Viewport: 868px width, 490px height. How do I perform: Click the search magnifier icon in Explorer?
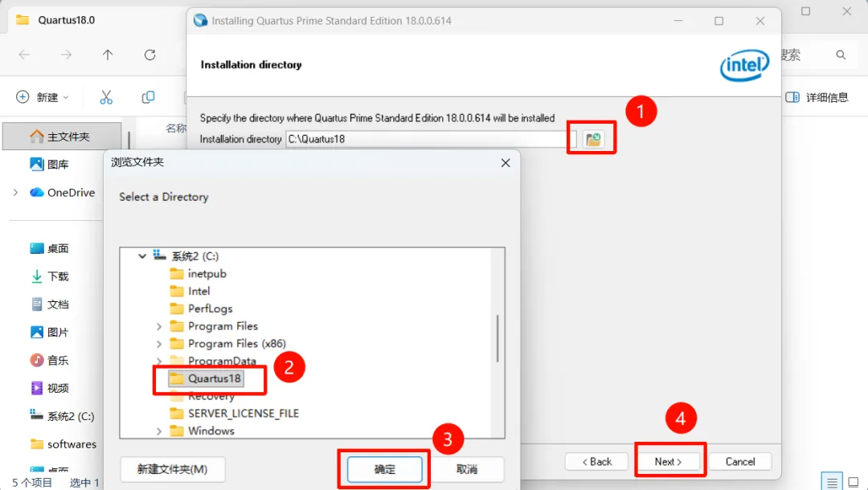(841, 55)
